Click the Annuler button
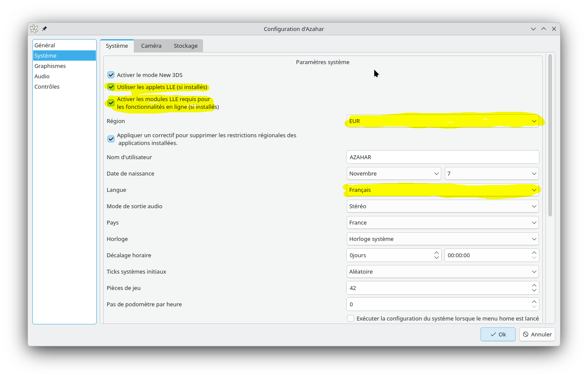Viewport: 588px width, 379px height. (537, 334)
